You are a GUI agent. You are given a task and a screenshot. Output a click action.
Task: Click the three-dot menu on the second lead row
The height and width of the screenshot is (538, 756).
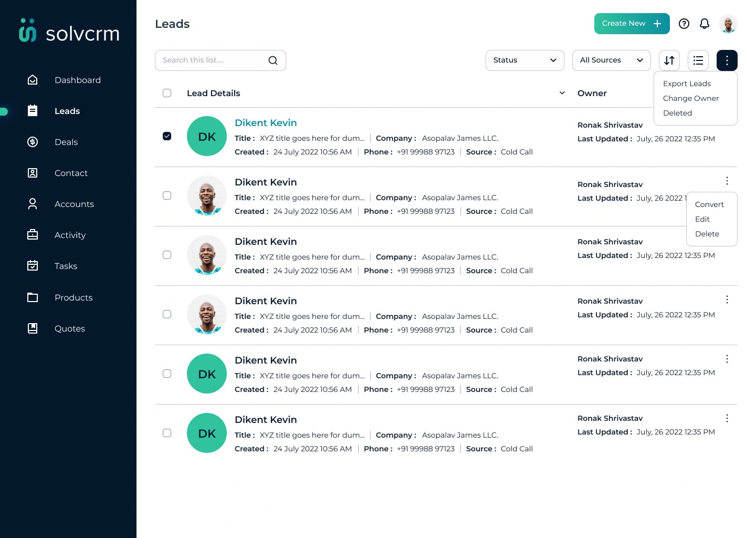727,181
